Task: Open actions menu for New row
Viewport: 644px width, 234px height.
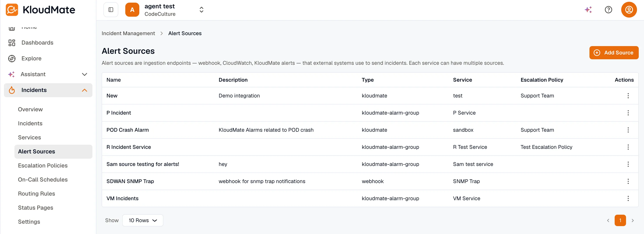Action: pyautogui.click(x=628, y=96)
